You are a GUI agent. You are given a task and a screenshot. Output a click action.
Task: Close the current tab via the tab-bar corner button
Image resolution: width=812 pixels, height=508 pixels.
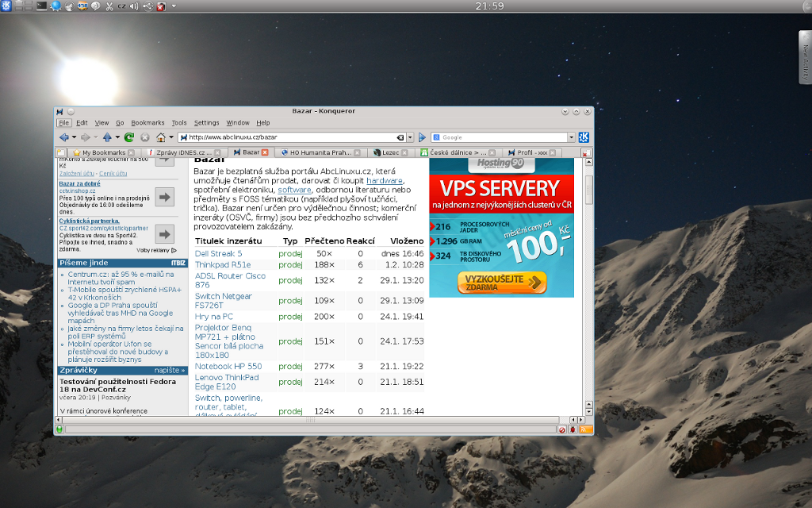585,153
